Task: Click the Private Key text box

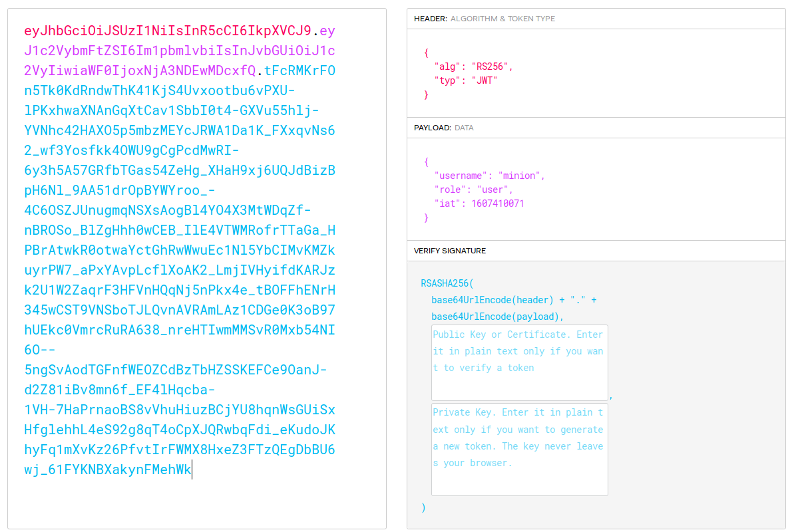Action: [519, 449]
